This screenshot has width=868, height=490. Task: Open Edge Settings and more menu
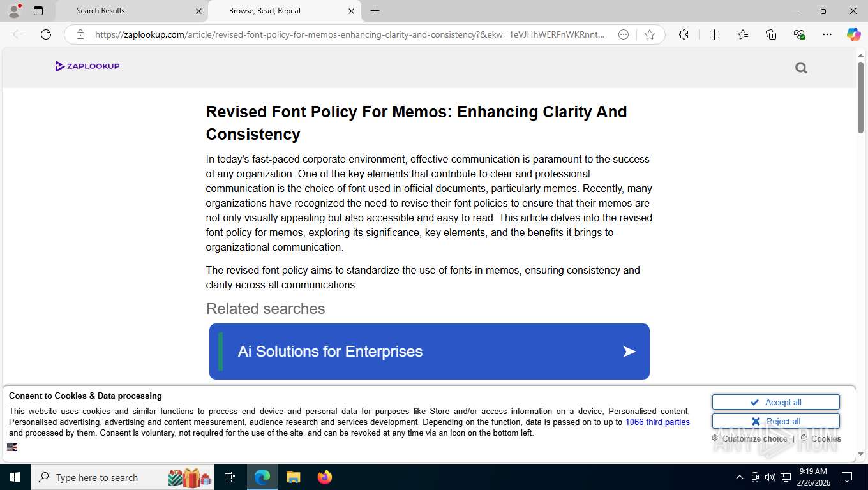(x=827, y=34)
